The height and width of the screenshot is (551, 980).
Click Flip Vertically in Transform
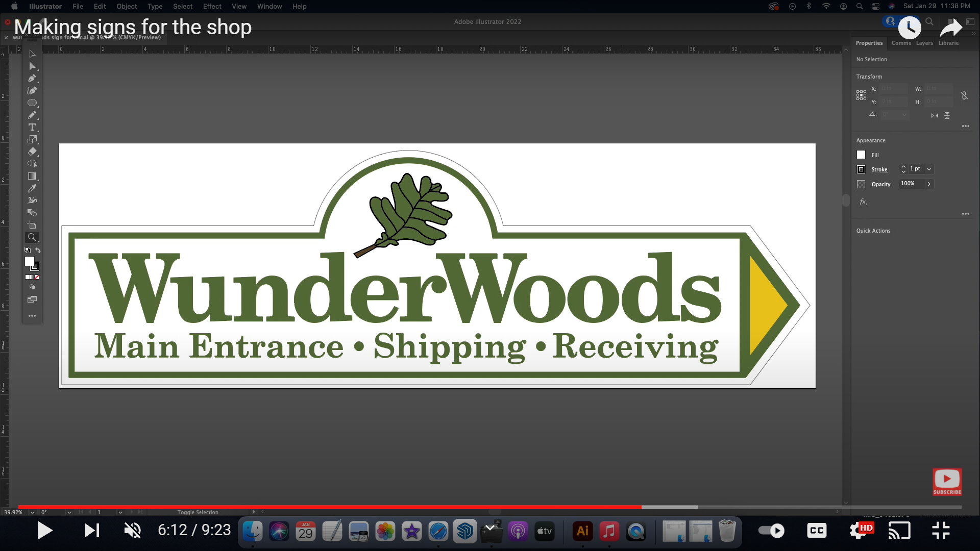pos(947,116)
